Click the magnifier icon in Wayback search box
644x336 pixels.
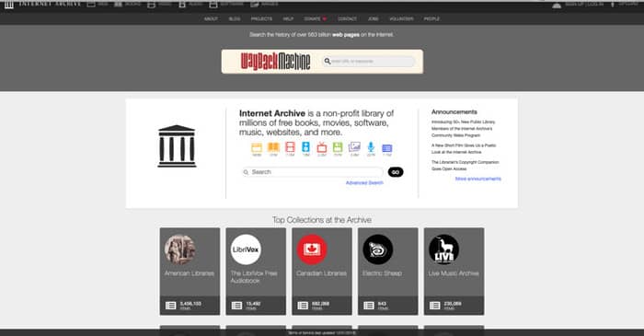pos(328,61)
